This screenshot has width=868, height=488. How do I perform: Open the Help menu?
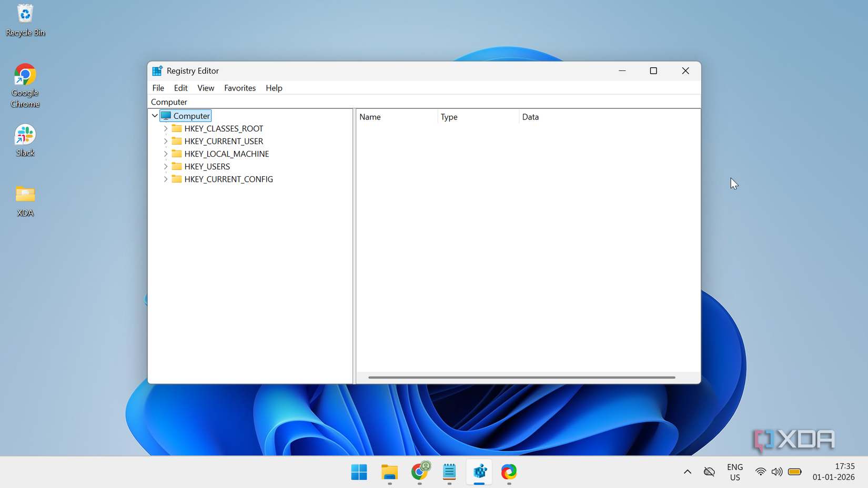(x=274, y=88)
